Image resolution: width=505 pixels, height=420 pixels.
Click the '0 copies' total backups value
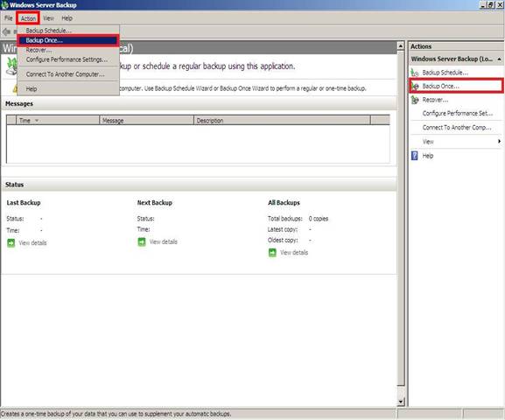click(319, 219)
